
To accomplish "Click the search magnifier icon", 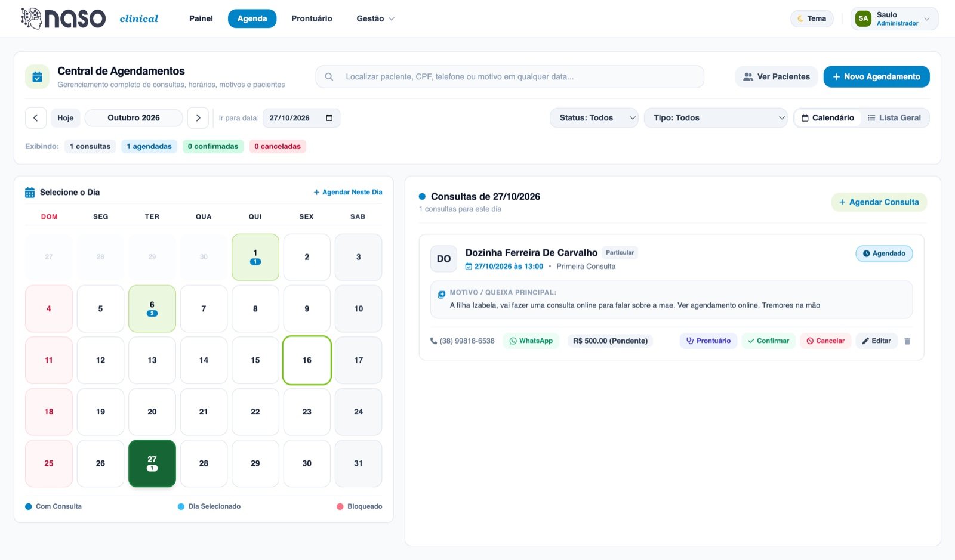I will [x=329, y=76].
